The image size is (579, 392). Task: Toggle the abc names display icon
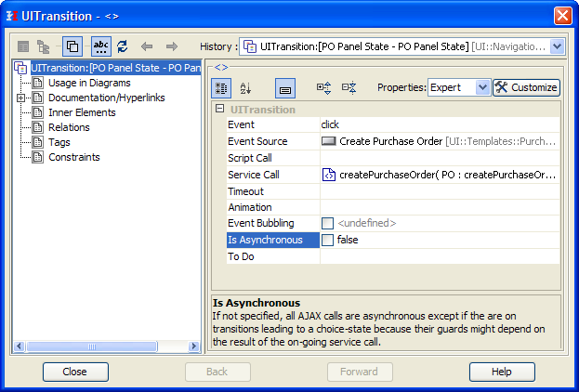click(101, 46)
